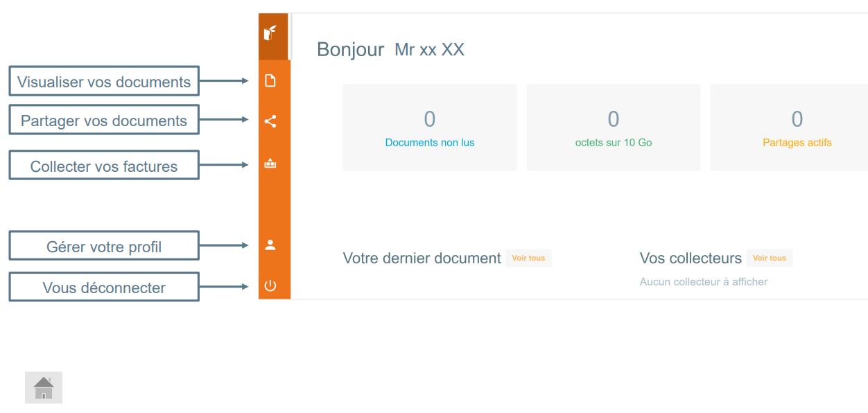Select the Documents non lus counter tile
This screenshot has width=868, height=413.
coord(429,127)
